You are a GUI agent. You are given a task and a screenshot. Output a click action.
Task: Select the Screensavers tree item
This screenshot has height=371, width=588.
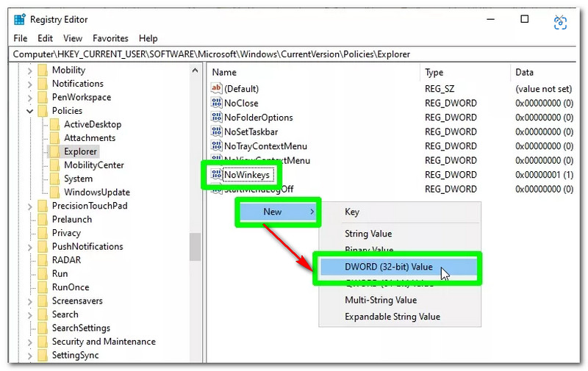point(77,301)
